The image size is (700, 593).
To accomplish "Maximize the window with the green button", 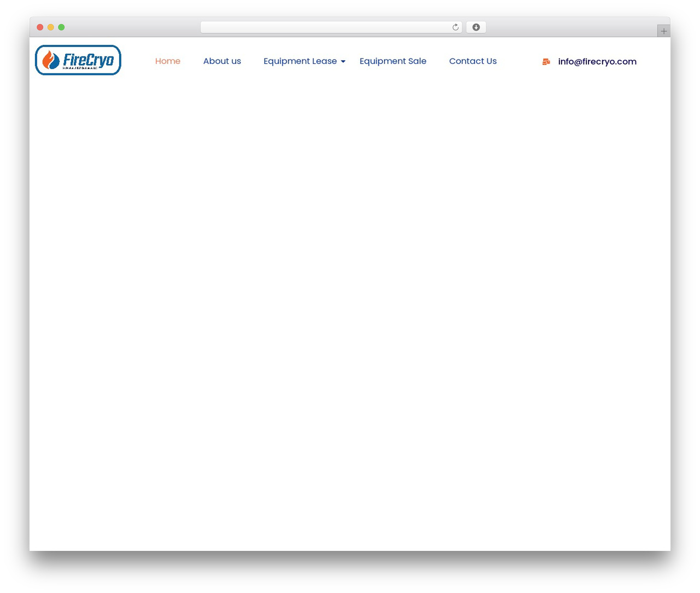I will (x=61, y=27).
